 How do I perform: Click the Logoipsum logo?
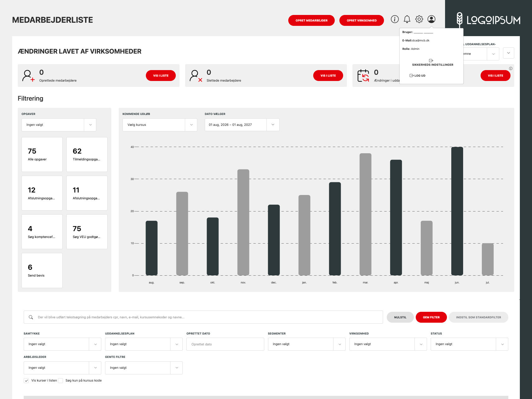tap(488, 20)
